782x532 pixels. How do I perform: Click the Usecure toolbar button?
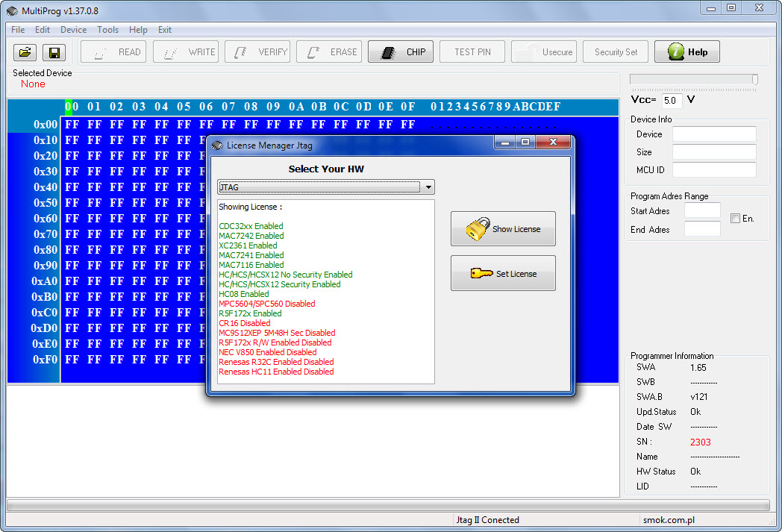coord(544,51)
